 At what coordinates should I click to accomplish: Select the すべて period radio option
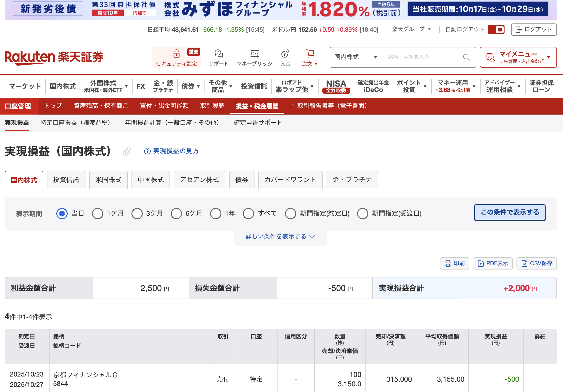pos(248,213)
